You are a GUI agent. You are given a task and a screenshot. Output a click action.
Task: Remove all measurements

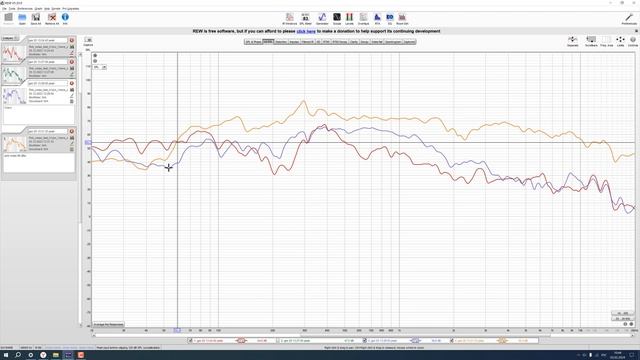click(x=52, y=18)
